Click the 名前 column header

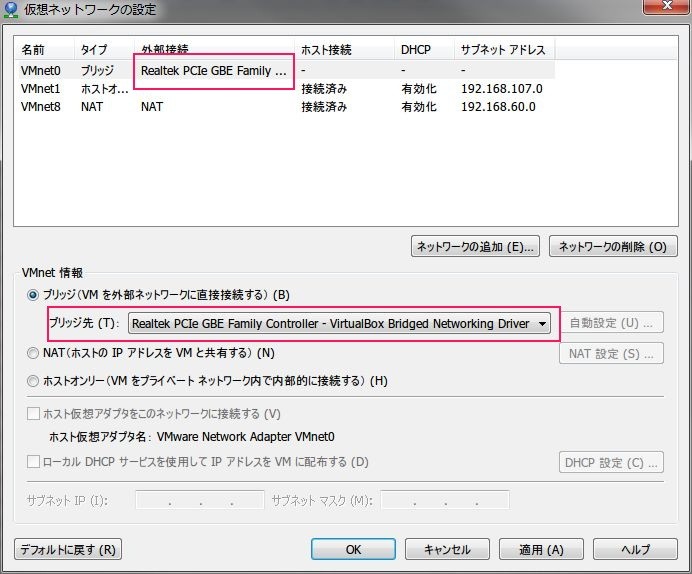[45, 50]
